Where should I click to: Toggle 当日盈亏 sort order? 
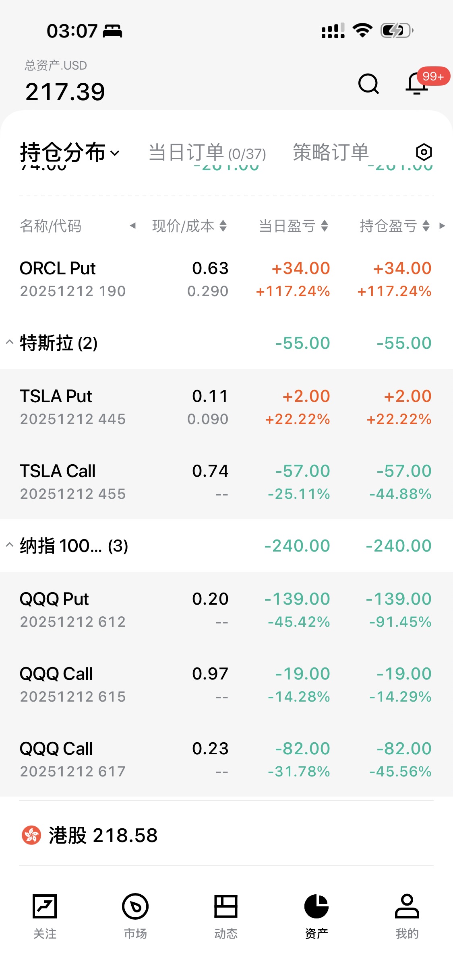point(325,226)
